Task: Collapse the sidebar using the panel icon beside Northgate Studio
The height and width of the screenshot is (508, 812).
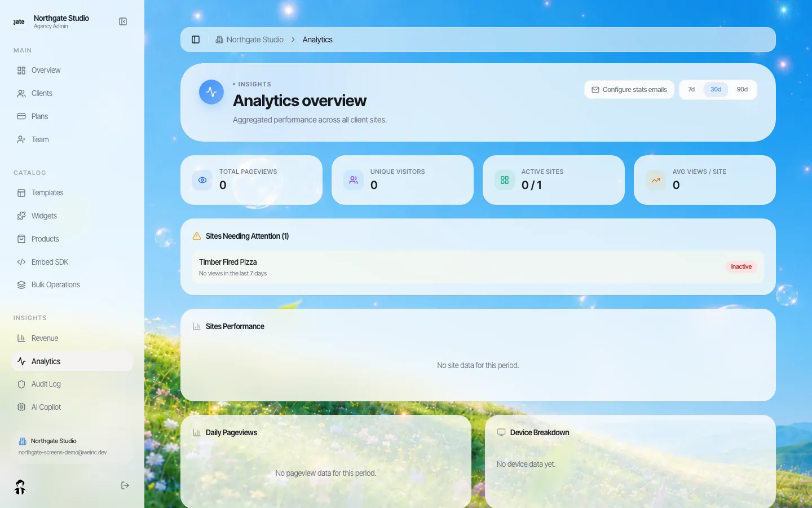Action: (123, 21)
